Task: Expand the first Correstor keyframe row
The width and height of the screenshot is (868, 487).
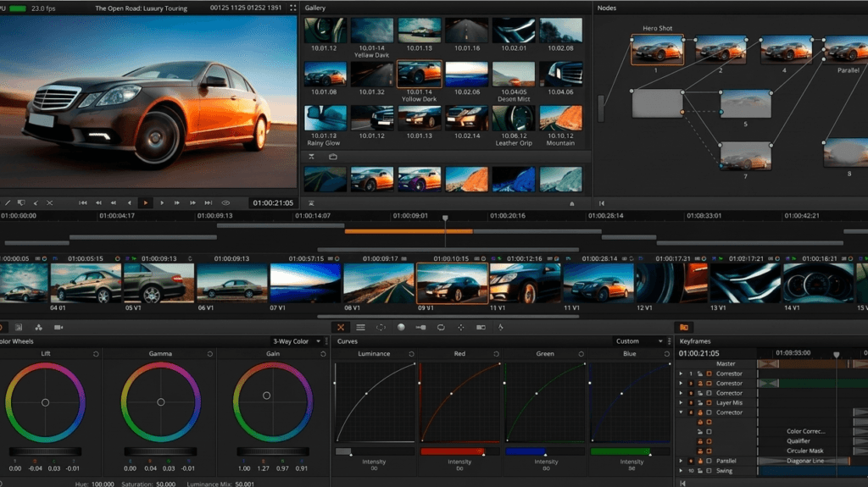Action: [681, 374]
